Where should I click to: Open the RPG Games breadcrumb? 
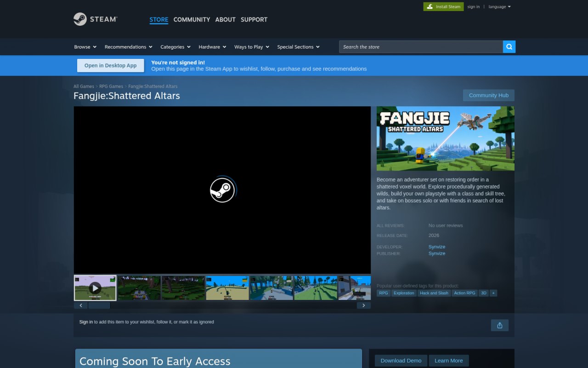click(x=111, y=86)
